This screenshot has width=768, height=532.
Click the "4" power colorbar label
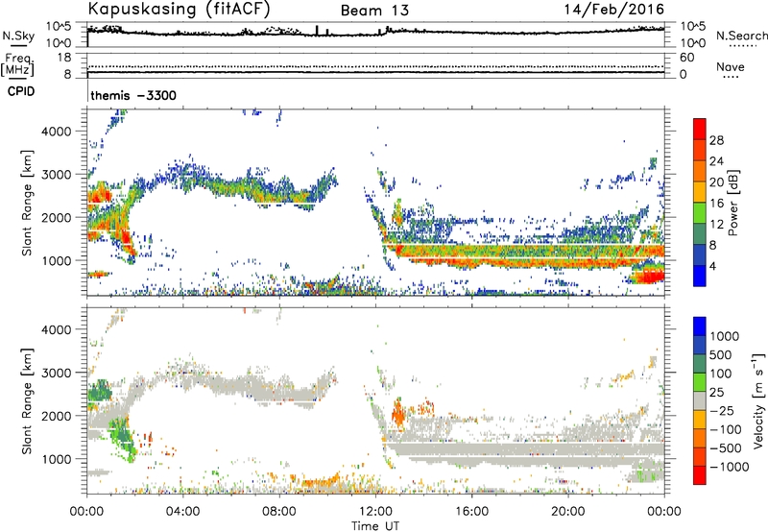[712, 266]
